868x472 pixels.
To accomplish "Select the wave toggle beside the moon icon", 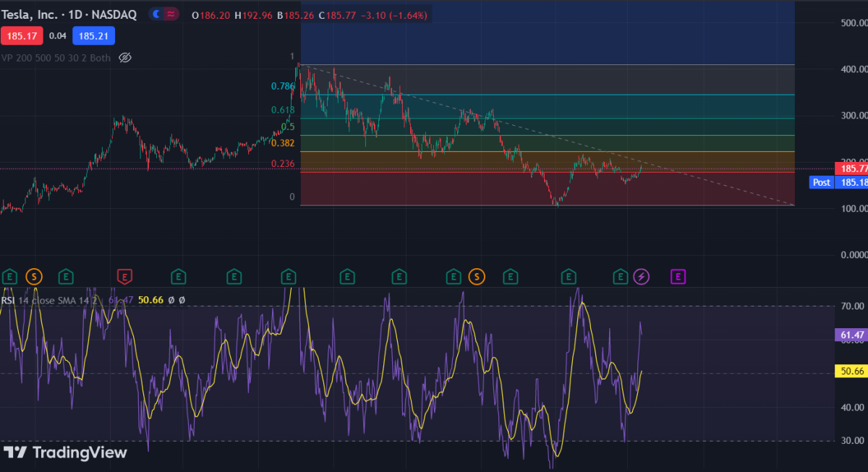I will (x=171, y=14).
